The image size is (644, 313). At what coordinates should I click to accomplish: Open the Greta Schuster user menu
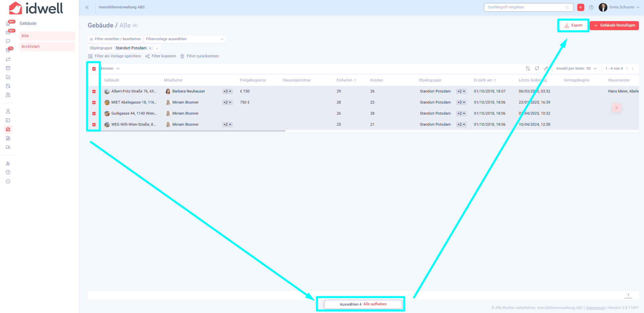(x=619, y=7)
